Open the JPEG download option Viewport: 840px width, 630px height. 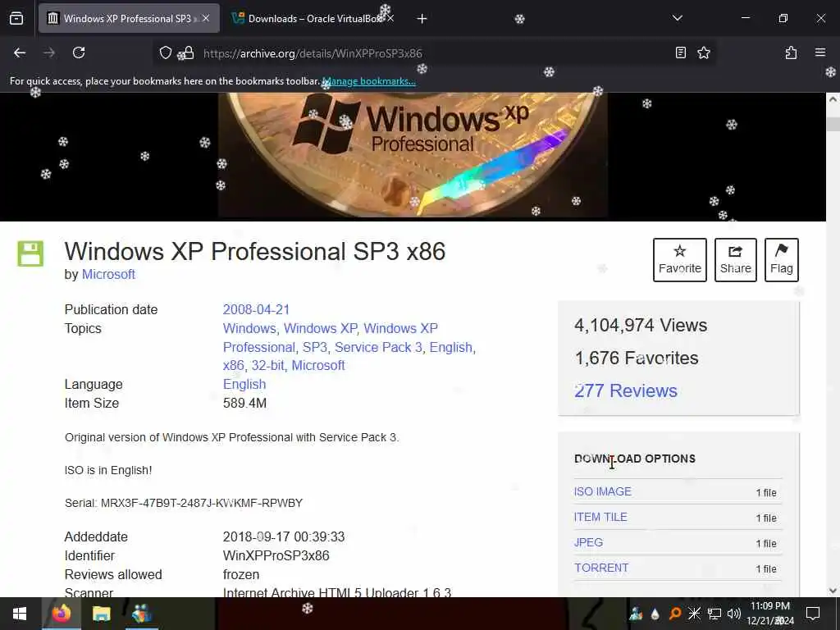[588, 542]
